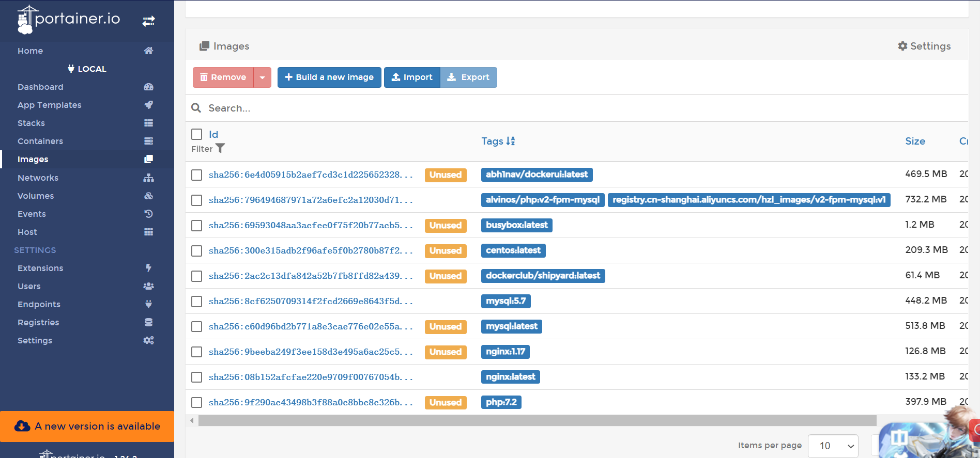Click the Users group icon
Viewport: 980px width, 458px height.
[x=148, y=286]
